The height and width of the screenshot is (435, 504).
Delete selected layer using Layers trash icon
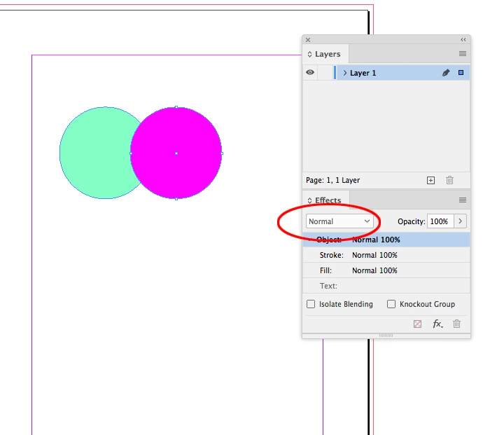tap(449, 180)
